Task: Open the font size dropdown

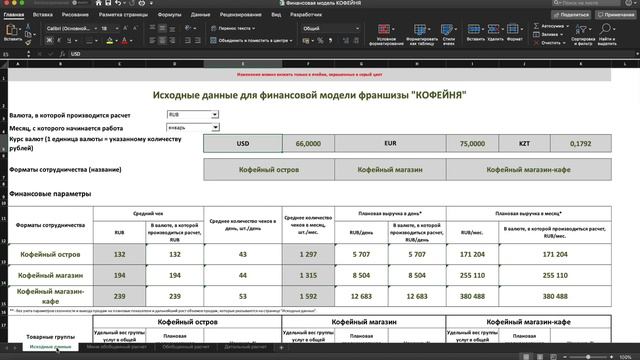Action: click(x=117, y=28)
